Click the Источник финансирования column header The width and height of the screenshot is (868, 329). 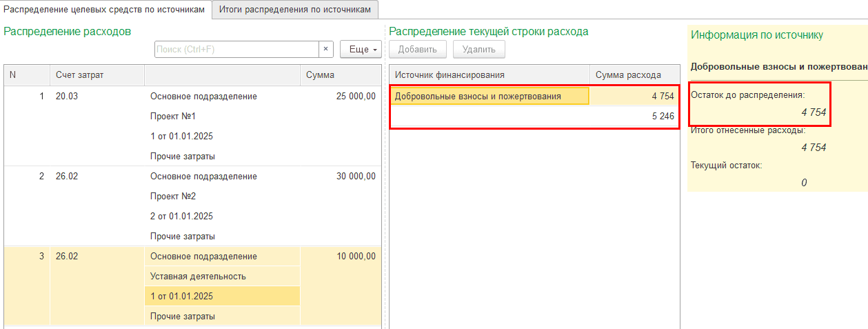tap(489, 75)
